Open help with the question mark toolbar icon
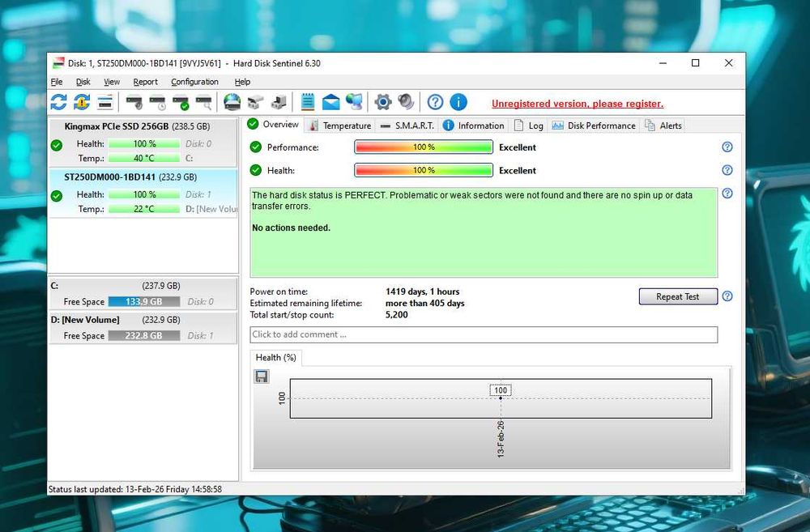This screenshot has width=810, height=532. click(x=435, y=102)
